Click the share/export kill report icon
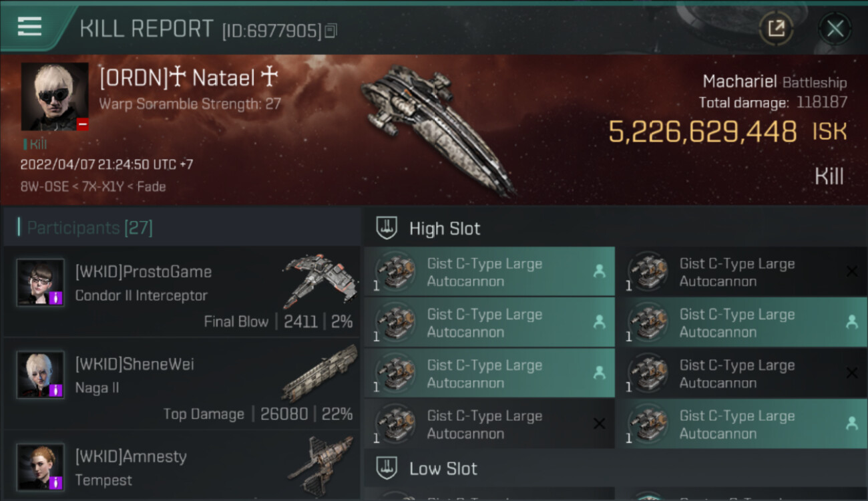Screen dimensions: 868x501 tap(776, 28)
